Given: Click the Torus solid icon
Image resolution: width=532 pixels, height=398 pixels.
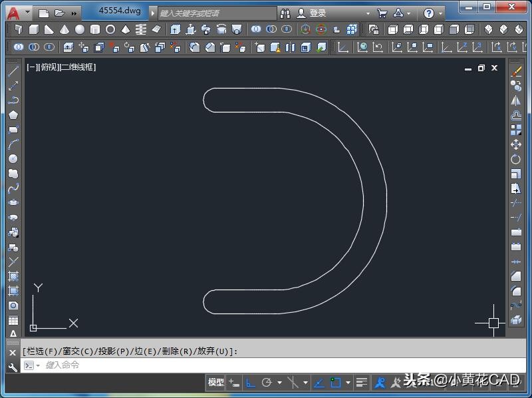Looking at the screenshot, I should (x=110, y=29).
